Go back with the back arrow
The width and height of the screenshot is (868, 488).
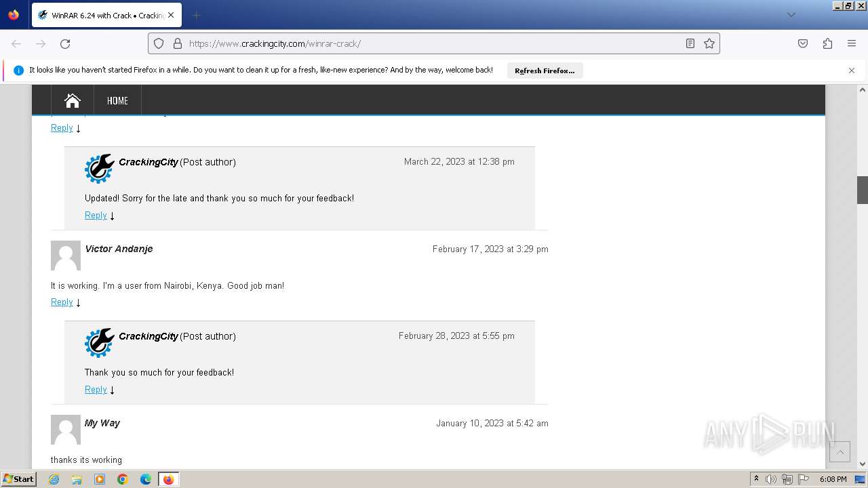pos(16,43)
